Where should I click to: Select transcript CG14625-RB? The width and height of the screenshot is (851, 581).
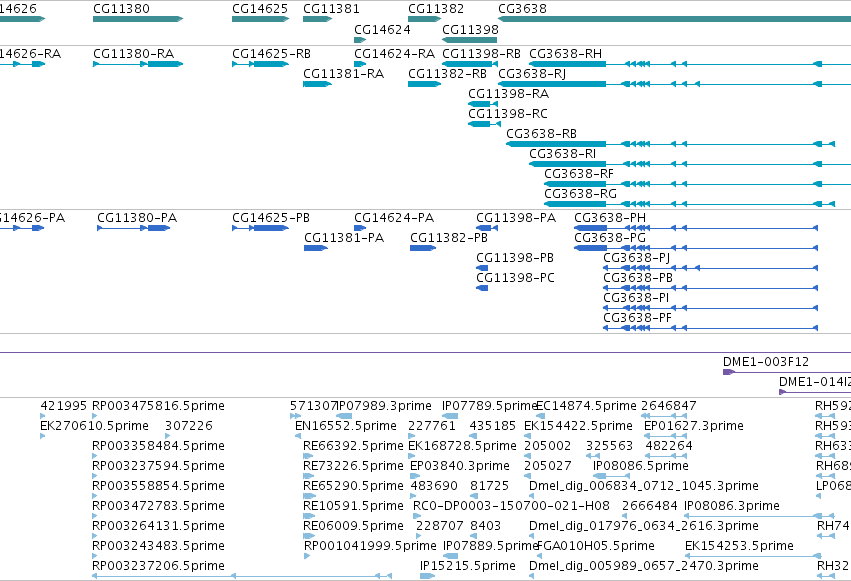point(271,54)
